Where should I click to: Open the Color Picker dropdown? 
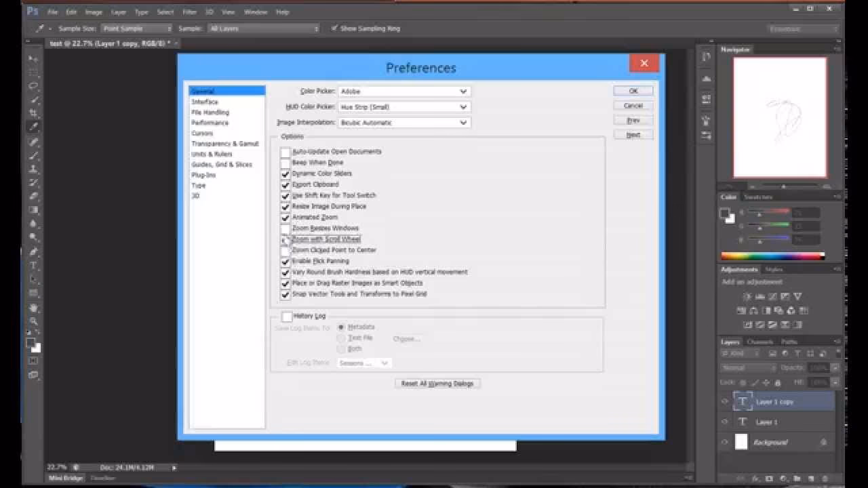pyautogui.click(x=404, y=91)
